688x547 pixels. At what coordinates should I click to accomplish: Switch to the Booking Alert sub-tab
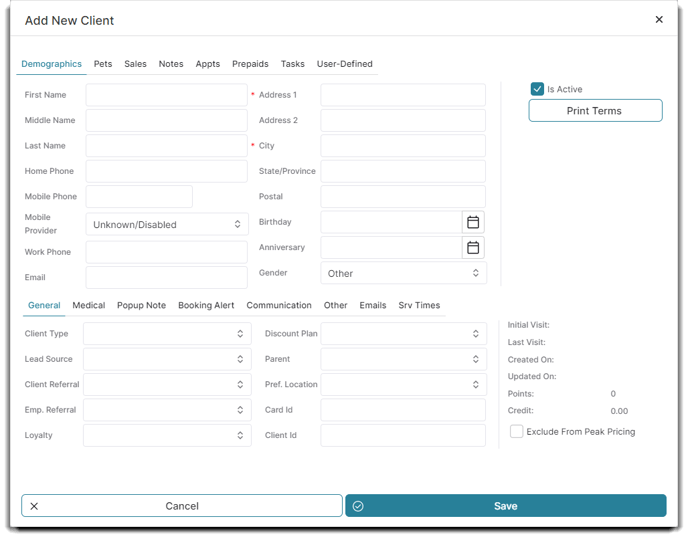coord(206,305)
